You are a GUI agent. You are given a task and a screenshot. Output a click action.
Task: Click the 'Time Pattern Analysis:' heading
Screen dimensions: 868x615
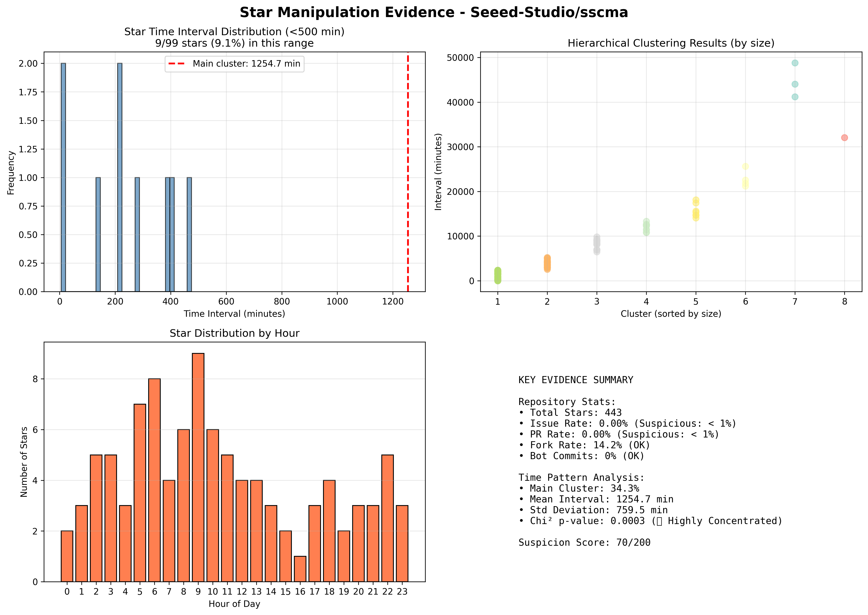point(581,477)
